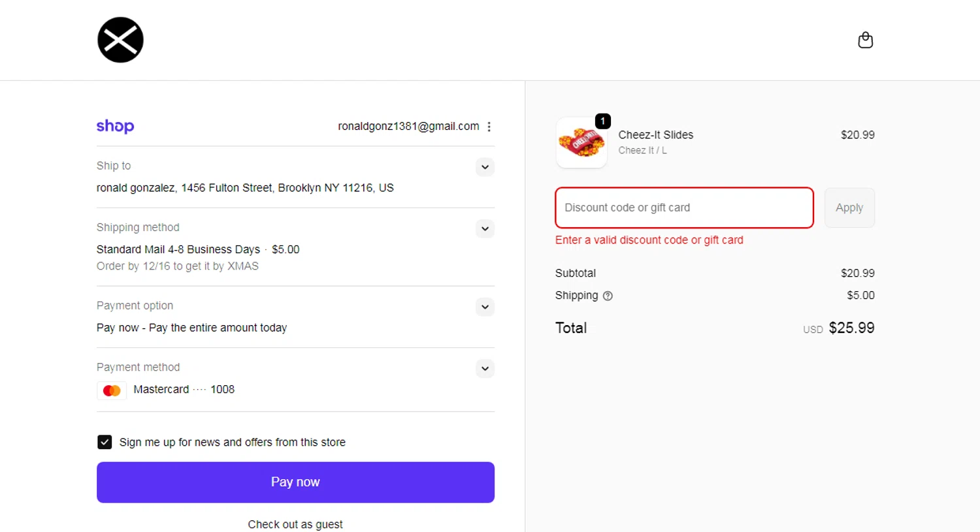Viewport: 980px width, 532px height.
Task: Click the Cheez-It Slides product thumbnail
Action: (581, 142)
